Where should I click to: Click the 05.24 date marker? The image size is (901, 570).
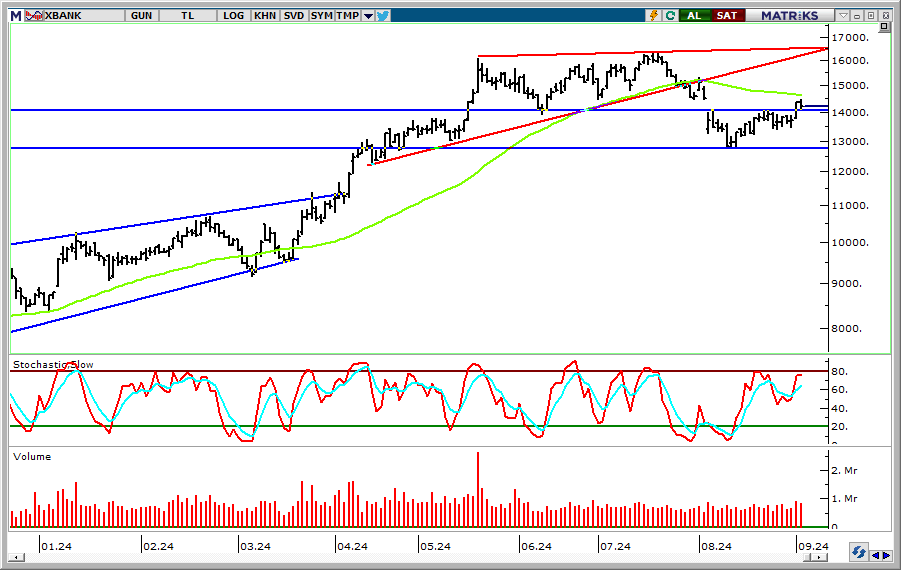pos(435,546)
